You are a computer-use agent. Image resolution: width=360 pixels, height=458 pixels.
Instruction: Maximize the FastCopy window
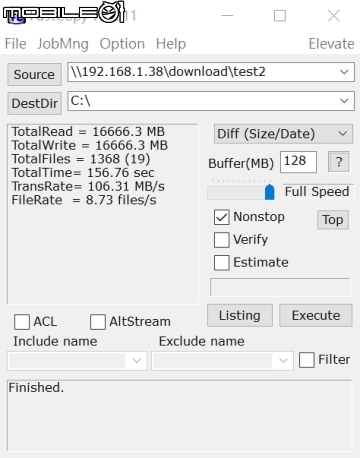coord(280,16)
